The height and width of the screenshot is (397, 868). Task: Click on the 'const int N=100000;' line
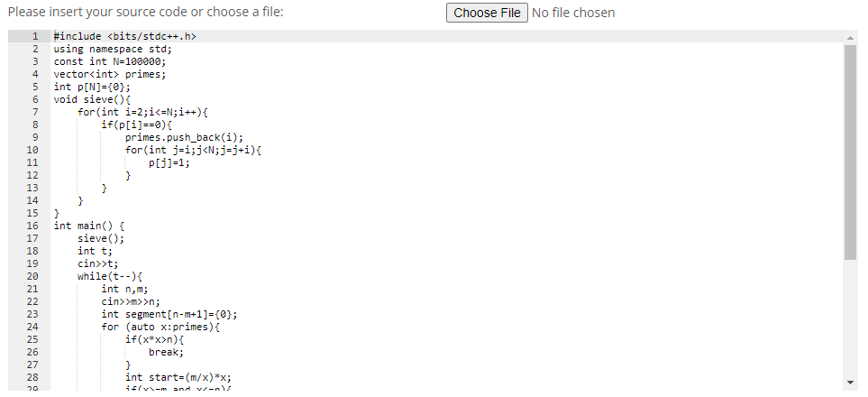coord(109,61)
